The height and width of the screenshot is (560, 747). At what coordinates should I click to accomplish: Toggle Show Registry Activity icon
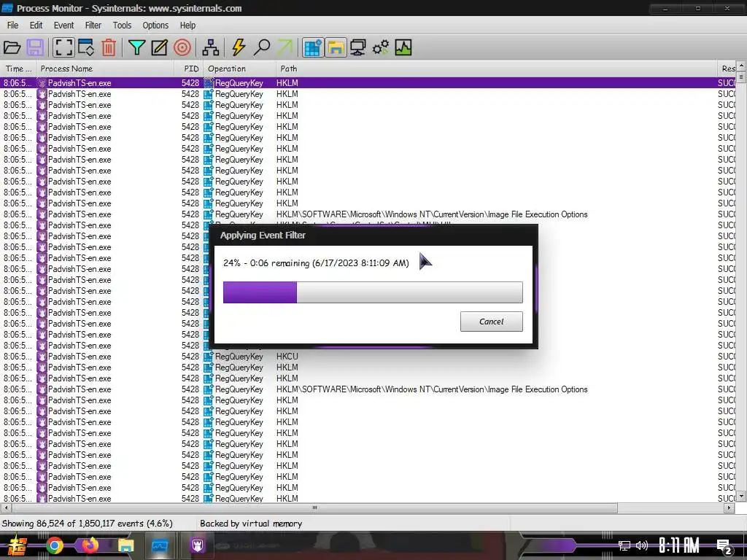[x=312, y=47]
